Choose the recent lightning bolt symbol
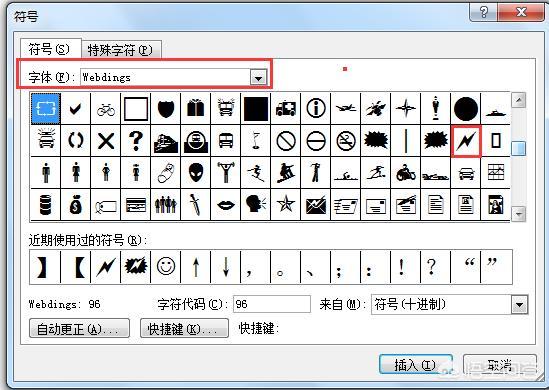The height and width of the screenshot is (390, 549). click(105, 267)
